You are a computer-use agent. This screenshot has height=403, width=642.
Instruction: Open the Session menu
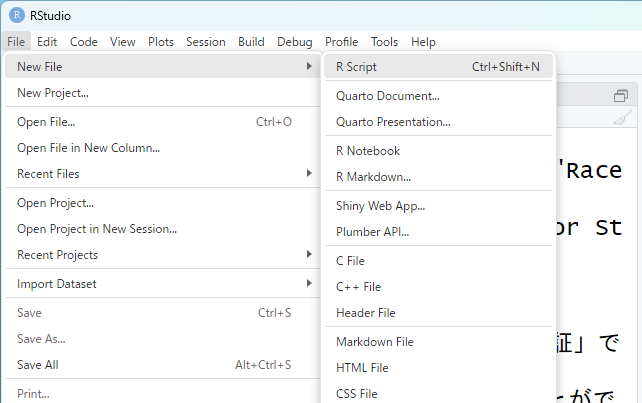point(205,42)
